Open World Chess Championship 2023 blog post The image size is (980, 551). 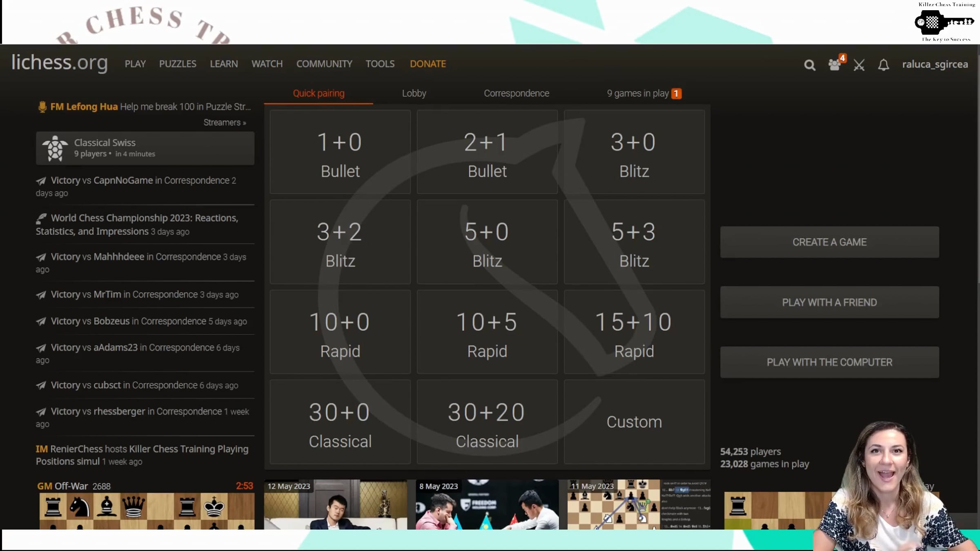[x=137, y=224]
